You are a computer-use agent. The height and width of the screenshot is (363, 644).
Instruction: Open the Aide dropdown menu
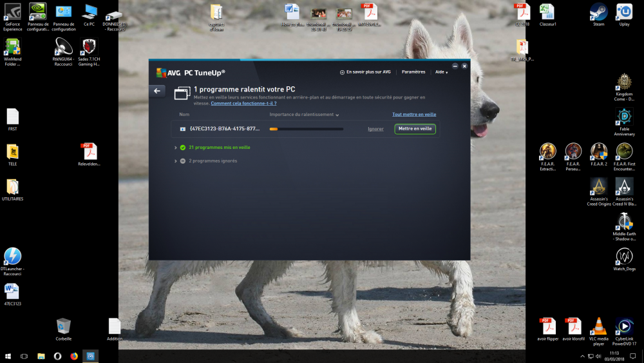click(x=441, y=72)
